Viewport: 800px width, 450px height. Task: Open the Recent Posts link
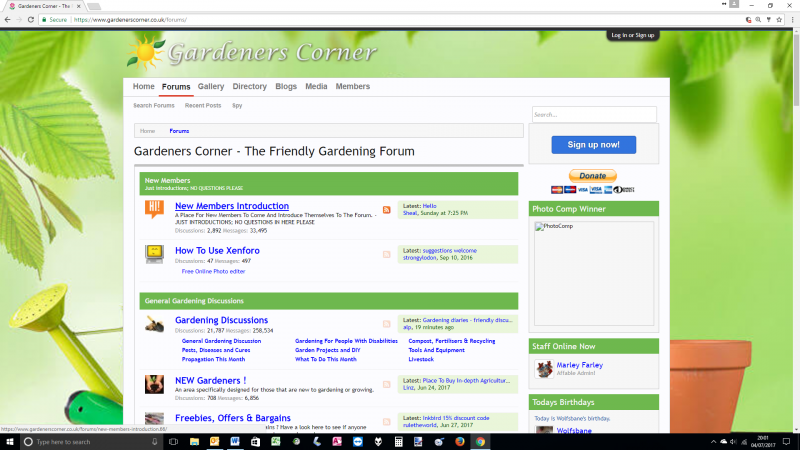203,105
